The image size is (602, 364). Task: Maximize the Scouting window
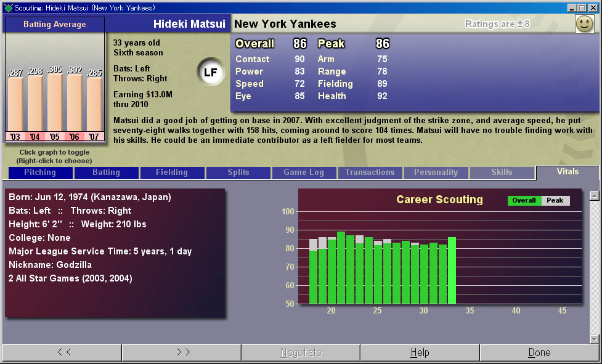click(582, 7)
